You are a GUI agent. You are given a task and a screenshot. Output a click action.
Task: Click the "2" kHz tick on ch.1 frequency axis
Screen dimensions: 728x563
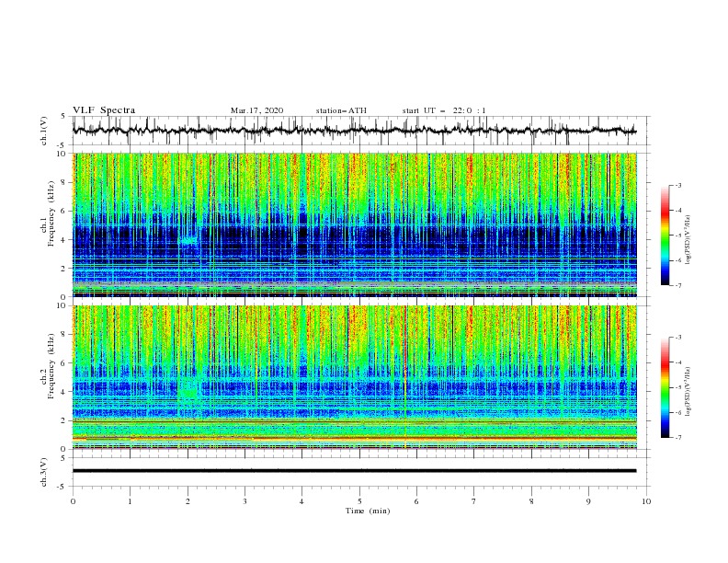pos(63,269)
